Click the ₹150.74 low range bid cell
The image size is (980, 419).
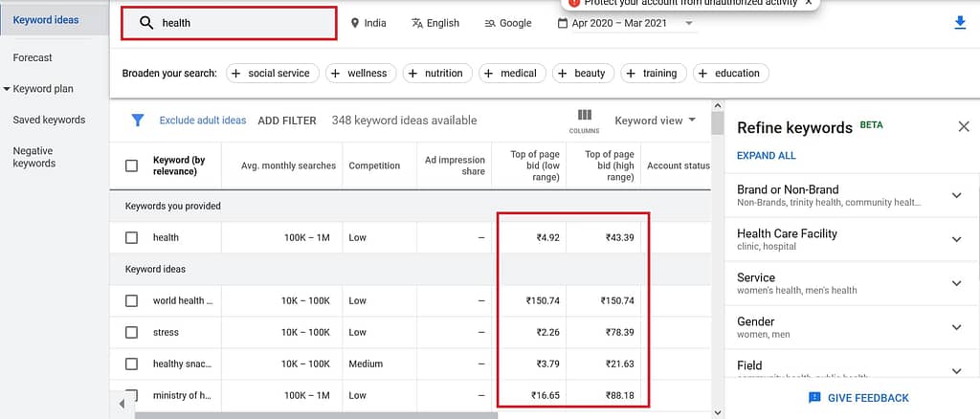(544, 300)
